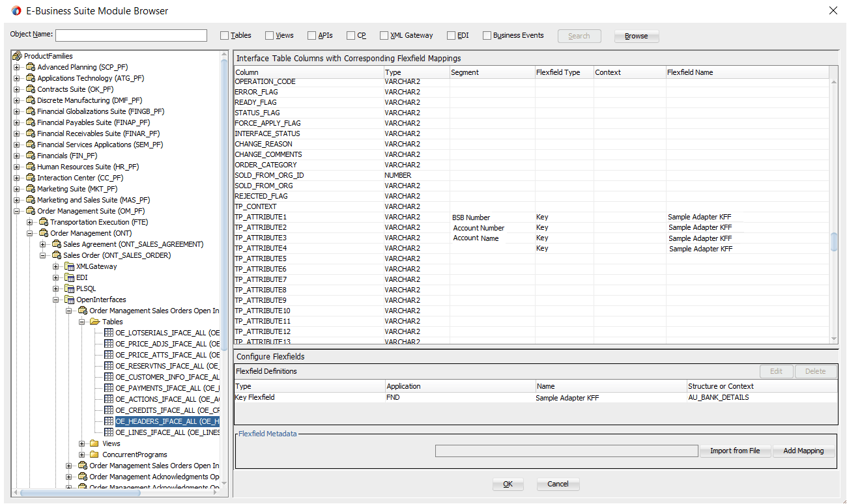
Task: Click the Flexfield Type column header
Action: 564,72
